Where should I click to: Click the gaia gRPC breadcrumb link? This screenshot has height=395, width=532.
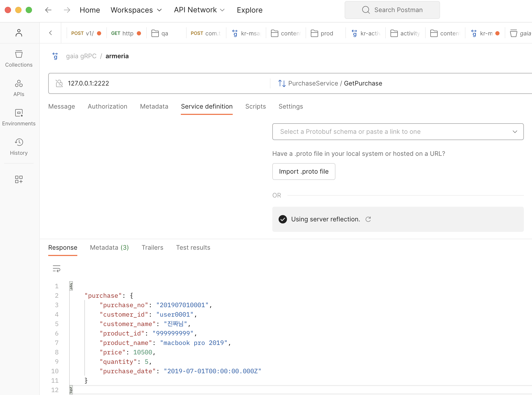pos(81,56)
